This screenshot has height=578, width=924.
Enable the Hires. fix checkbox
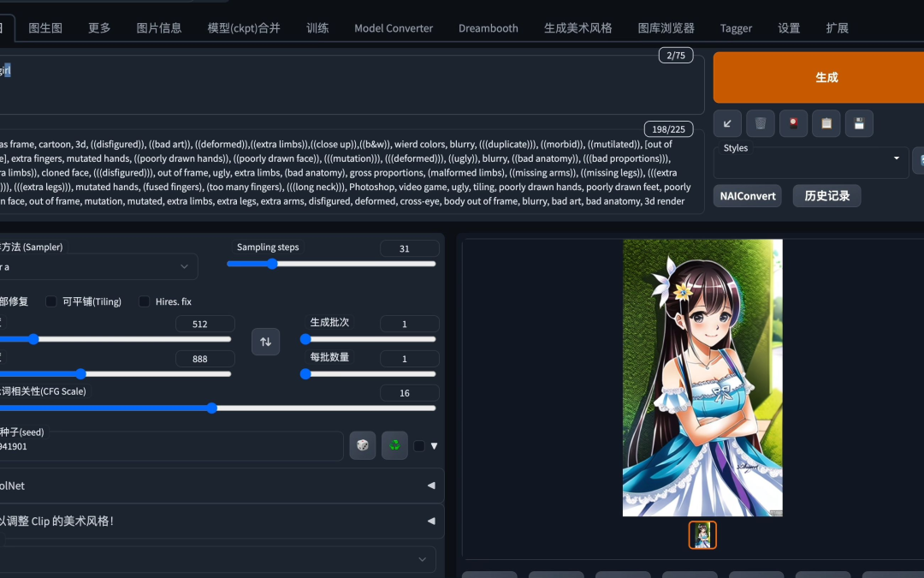point(144,301)
